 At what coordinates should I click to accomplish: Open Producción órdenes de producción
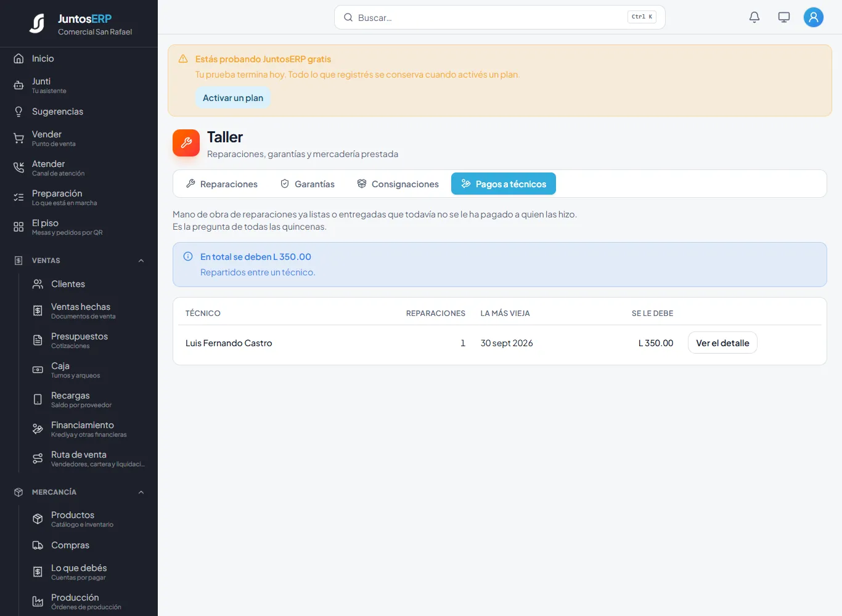(88, 601)
